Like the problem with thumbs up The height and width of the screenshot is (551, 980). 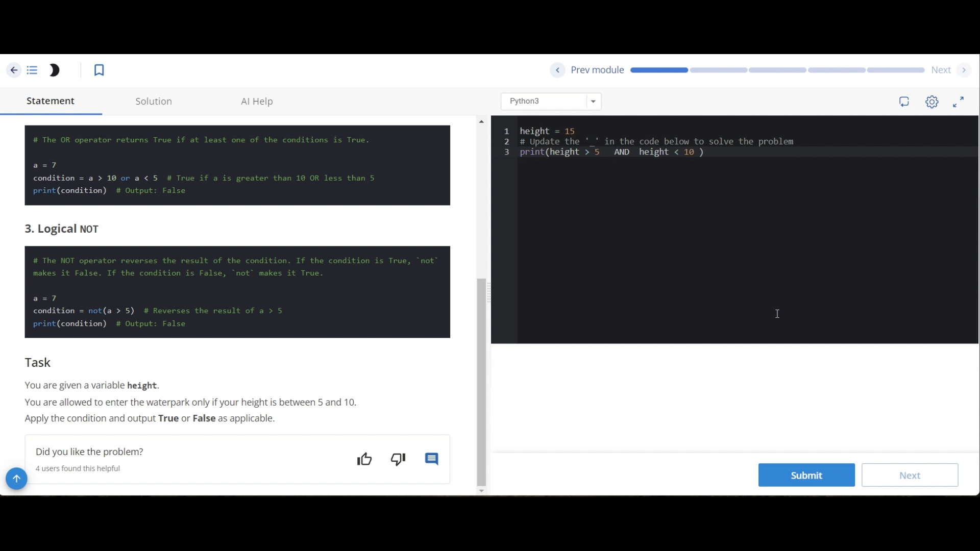[x=364, y=459]
